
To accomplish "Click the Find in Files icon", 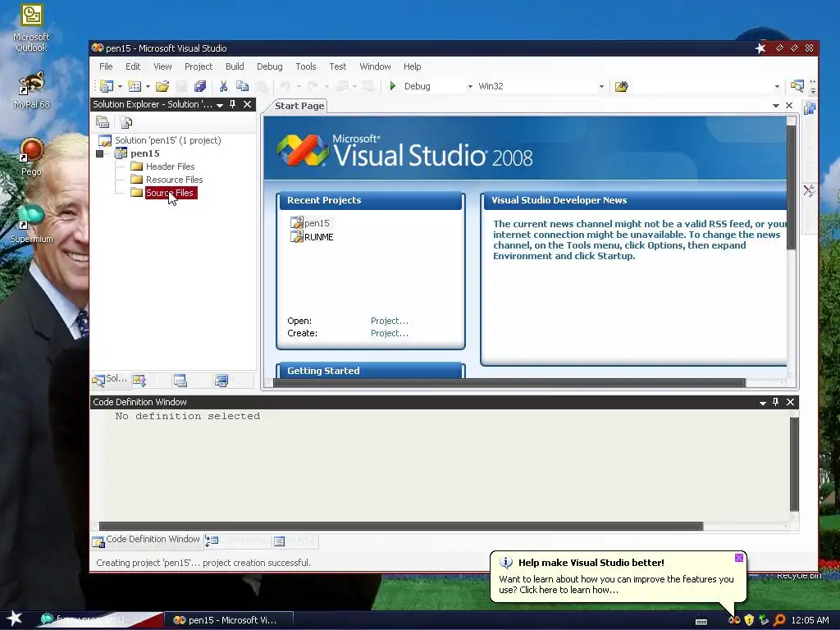I will click(x=621, y=86).
